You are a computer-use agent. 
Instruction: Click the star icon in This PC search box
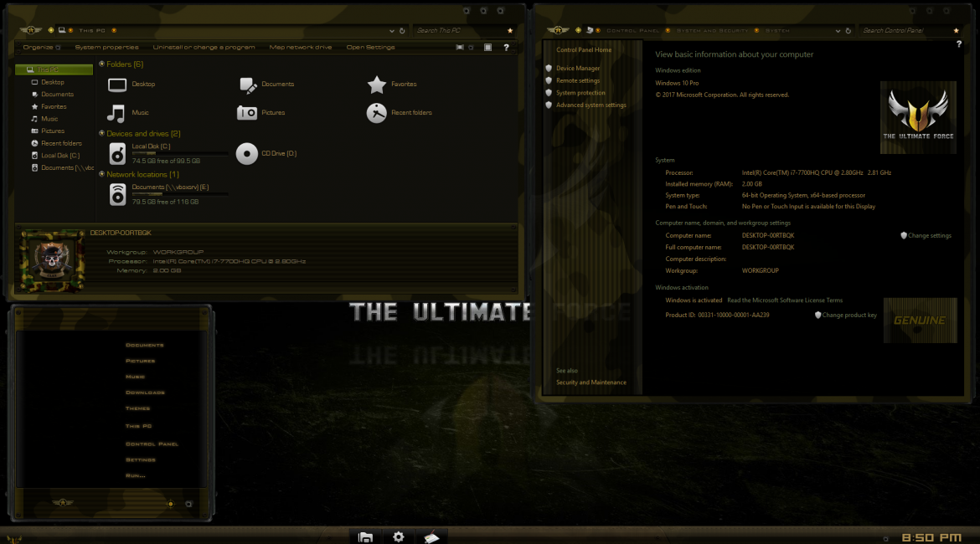[x=510, y=31]
